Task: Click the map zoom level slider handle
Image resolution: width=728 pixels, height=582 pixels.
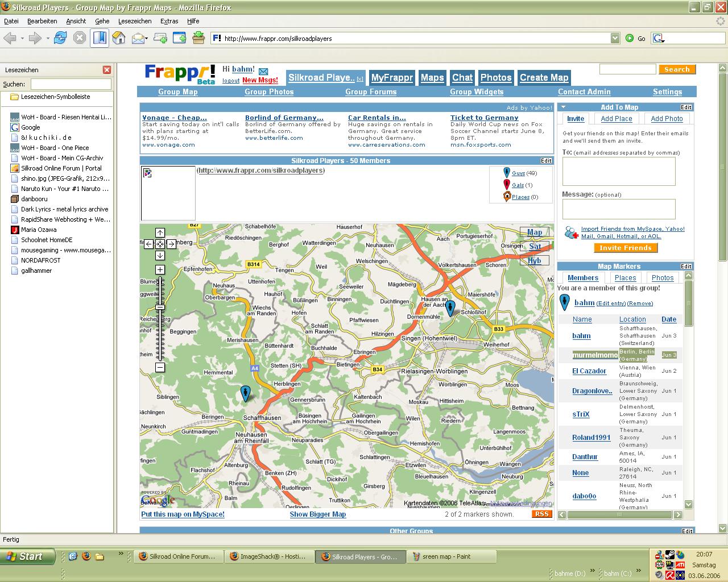Action: click(x=160, y=307)
